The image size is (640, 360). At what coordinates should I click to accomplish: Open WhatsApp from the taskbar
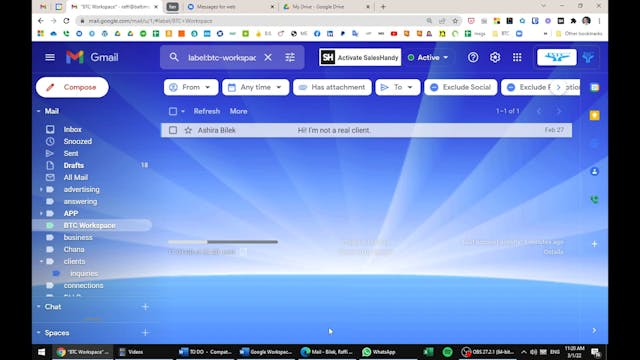coord(379,352)
